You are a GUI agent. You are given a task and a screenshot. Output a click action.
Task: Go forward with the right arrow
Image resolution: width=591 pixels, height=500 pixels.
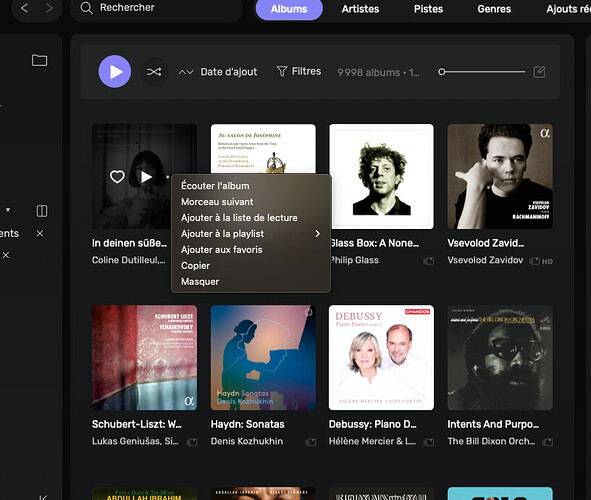(x=49, y=8)
